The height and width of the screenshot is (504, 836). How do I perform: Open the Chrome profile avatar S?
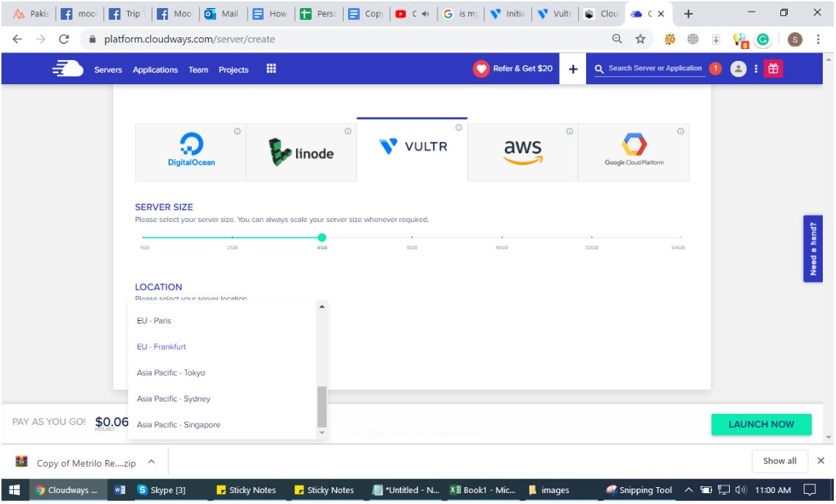794,40
